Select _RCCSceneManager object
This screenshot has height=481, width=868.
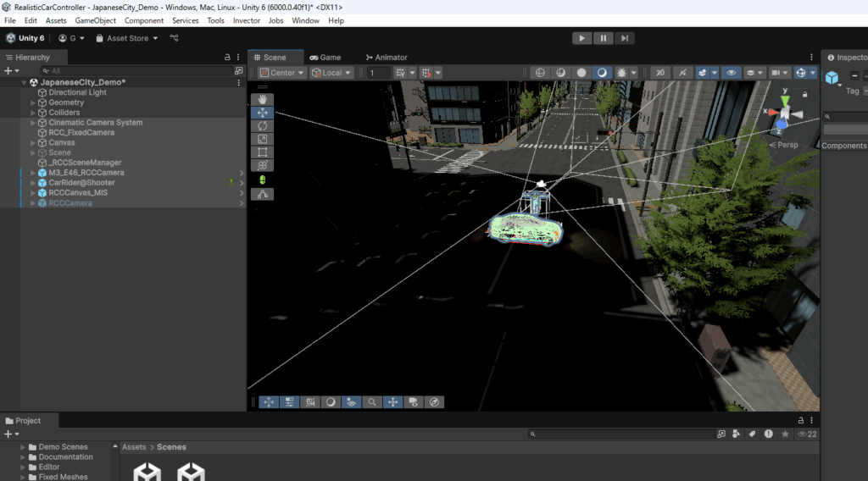[85, 163]
